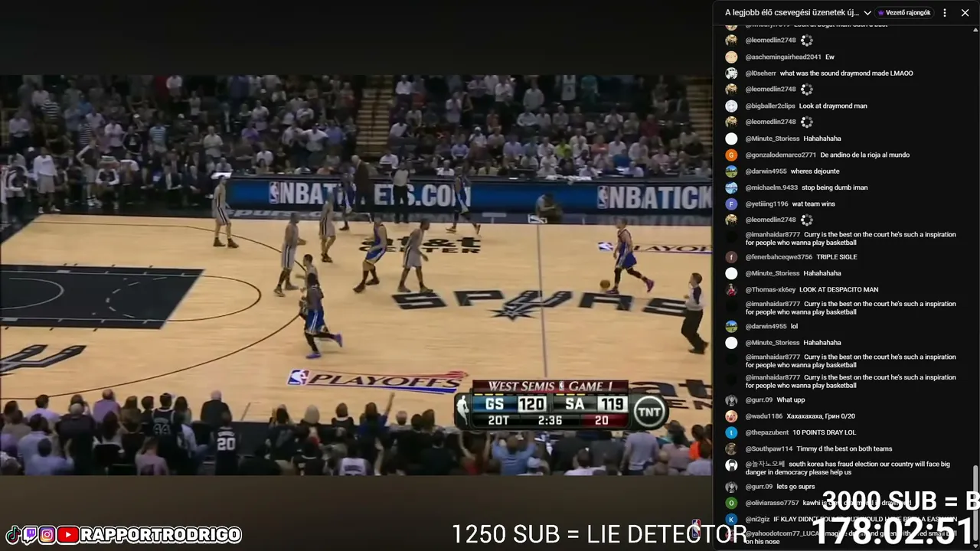Click the purple F avatar of @yetiiing1196
The height and width of the screenshot is (551, 980).
[731, 204]
